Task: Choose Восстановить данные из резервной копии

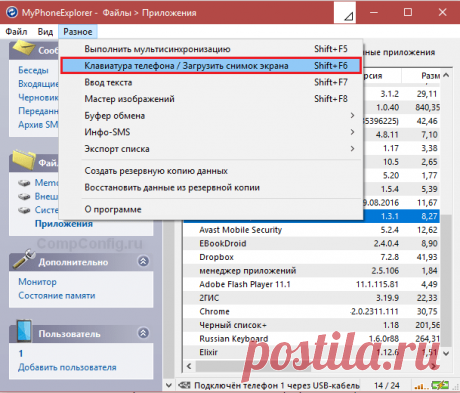Action: (x=211, y=188)
